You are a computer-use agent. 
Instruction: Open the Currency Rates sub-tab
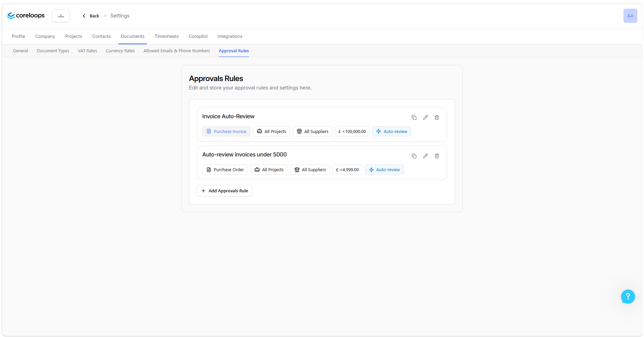coord(120,51)
